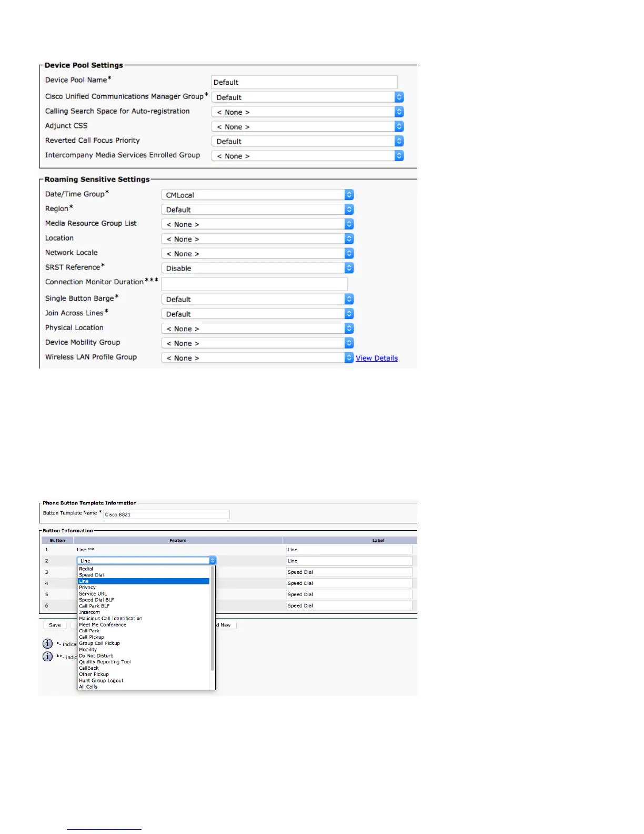Select CallBack in the feature list
This screenshot has width=644, height=834.
(x=144, y=668)
